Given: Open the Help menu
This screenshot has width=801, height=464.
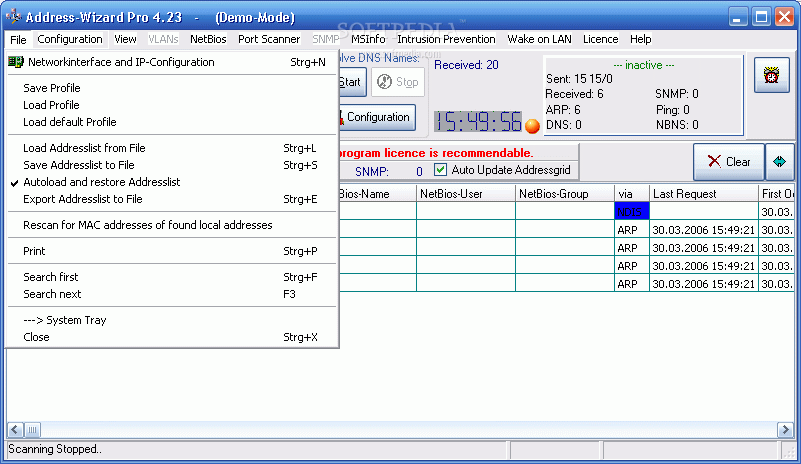Looking at the screenshot, I should click(640, 39).
